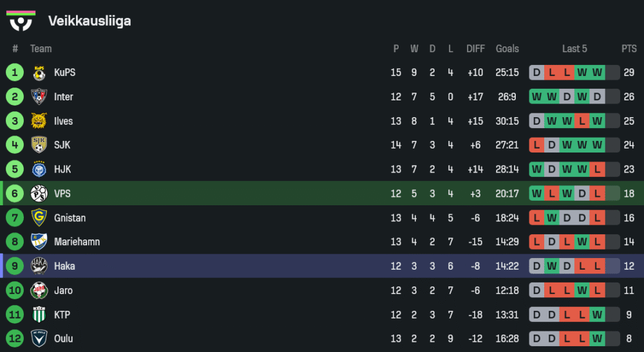This screenshot has width=644, height=352.
Task: Click the Ilves team crest
Action: click(x=39, y=121)
